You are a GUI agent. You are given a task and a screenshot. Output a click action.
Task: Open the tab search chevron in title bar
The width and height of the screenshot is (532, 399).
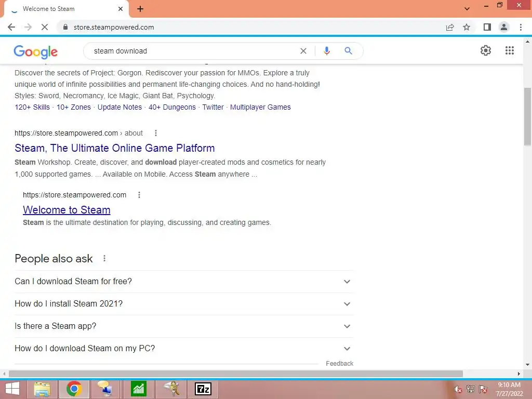point(467,9)
